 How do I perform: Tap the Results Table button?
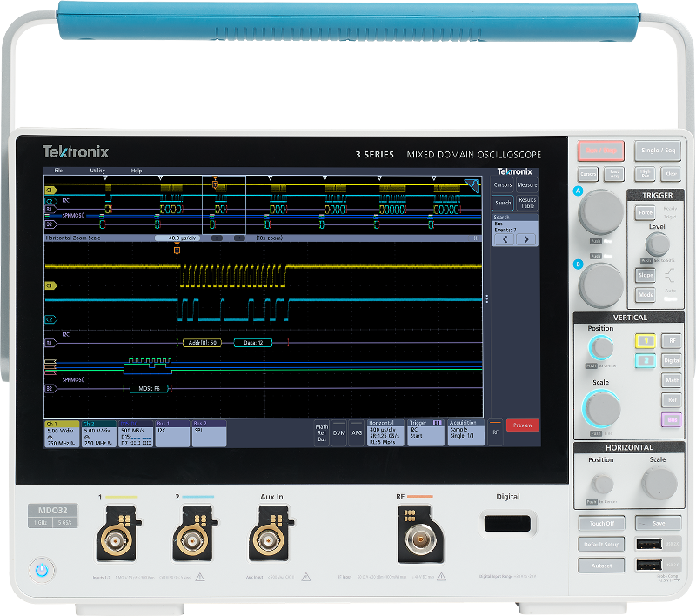tap(527, 203)
